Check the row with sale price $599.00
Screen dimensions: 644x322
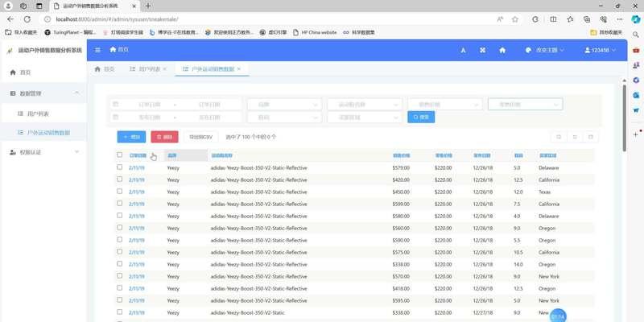pyautogui.click(x=119, y=204)
